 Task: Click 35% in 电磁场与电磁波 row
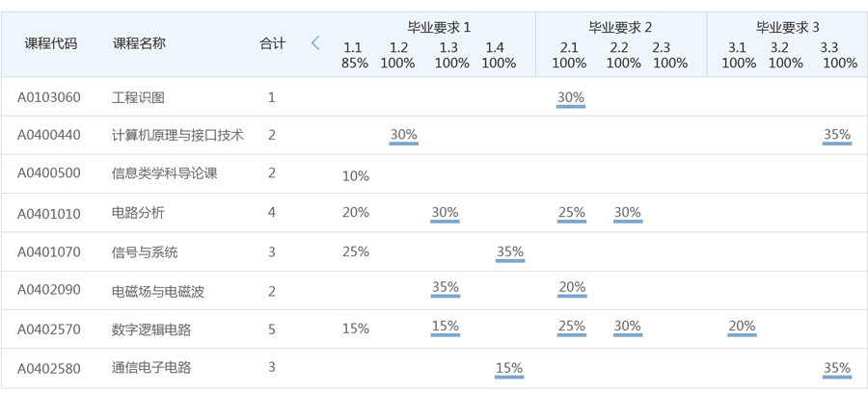pyautogui.click(x=445, y=287)
